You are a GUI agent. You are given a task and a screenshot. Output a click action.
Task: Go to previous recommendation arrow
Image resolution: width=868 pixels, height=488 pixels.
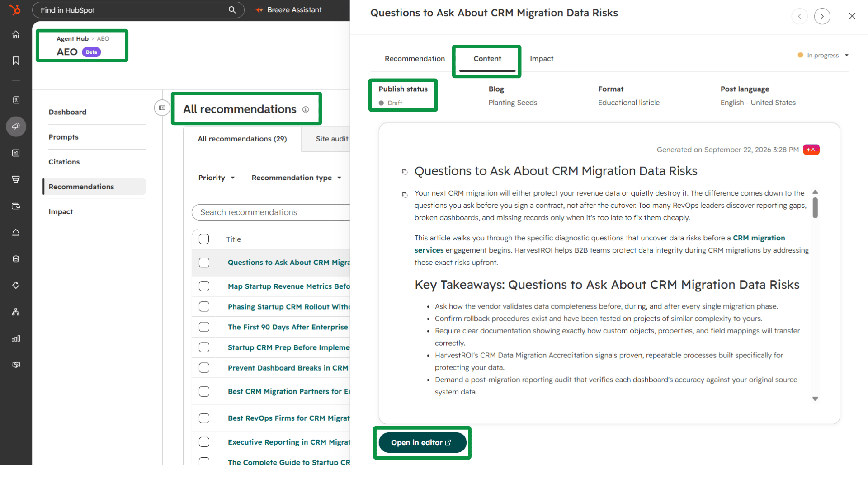point(799,16)
